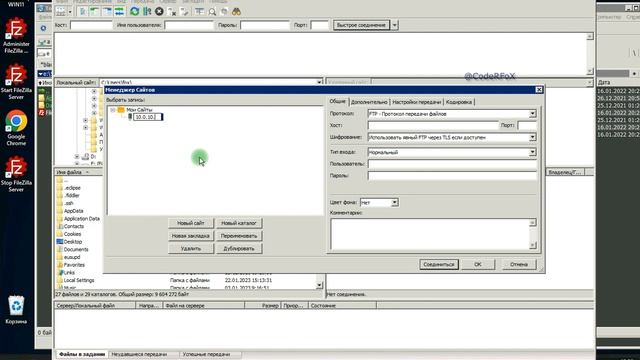Select the Documents folder row
The height and width of the screenshot is (360, 640).
coord(76,249)
